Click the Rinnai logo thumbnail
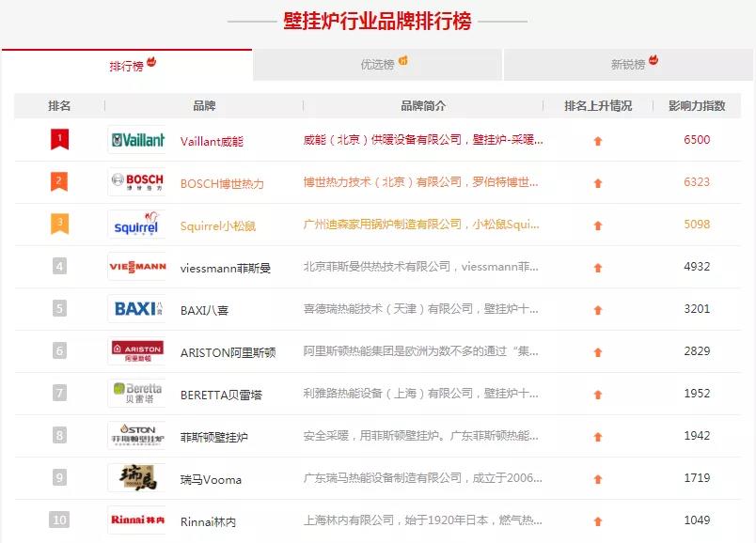This screenshot has height=543, width=756. point(137,520)
